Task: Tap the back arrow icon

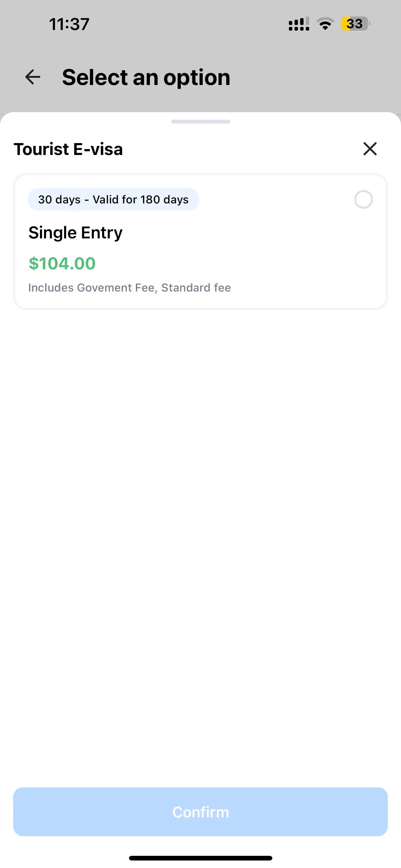Action: tap(33, 77)
